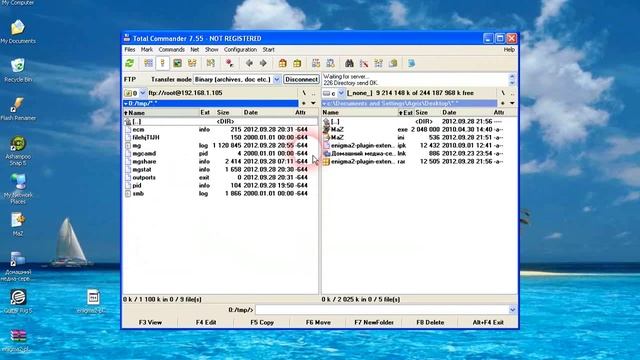Click the F3 View button
This screenshot has height=360, width=640.
pyautogui.click(x=150, y=322)
